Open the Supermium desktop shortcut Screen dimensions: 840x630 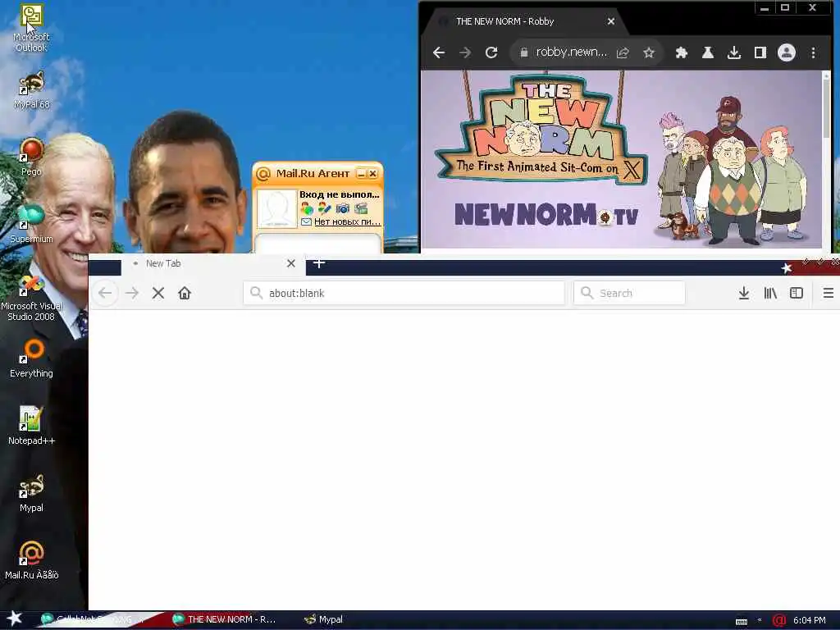pos(31,224)
